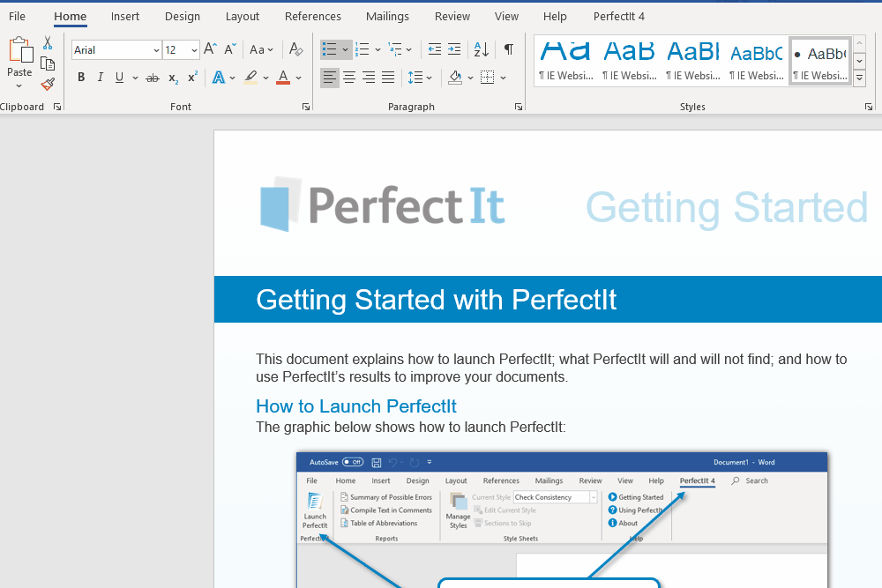Open the borders dropdown arrow
This screenshot has width=882, height=588.
click(x=503, y=78)
